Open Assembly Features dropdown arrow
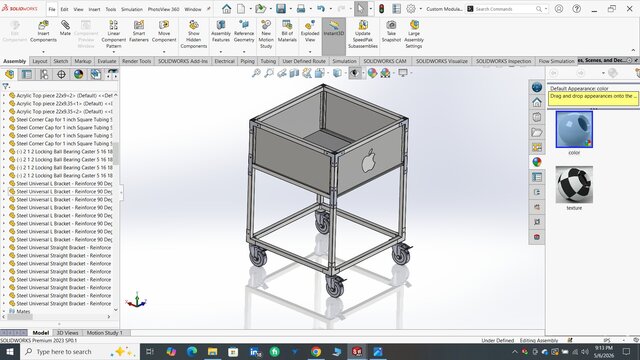 (221, 52)
